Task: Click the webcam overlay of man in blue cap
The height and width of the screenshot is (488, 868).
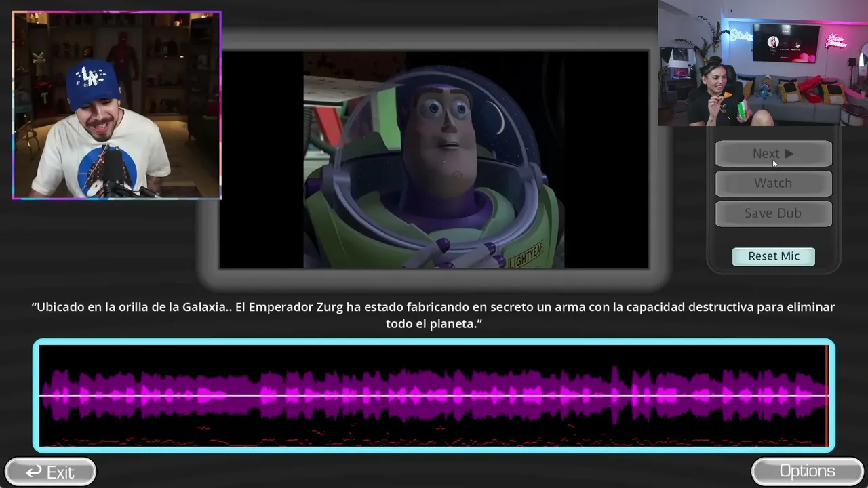Action: click(117, 105)
